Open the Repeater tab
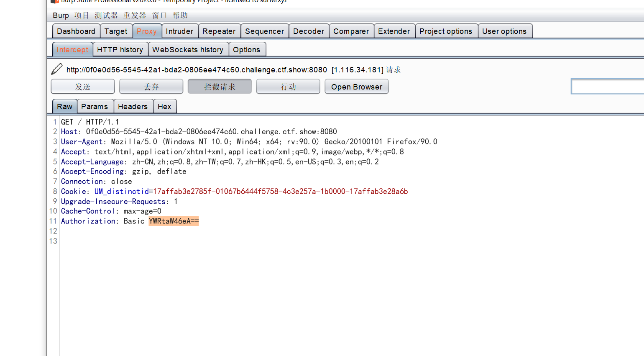Viewport: 644px width, 356px height. point(219,31)
